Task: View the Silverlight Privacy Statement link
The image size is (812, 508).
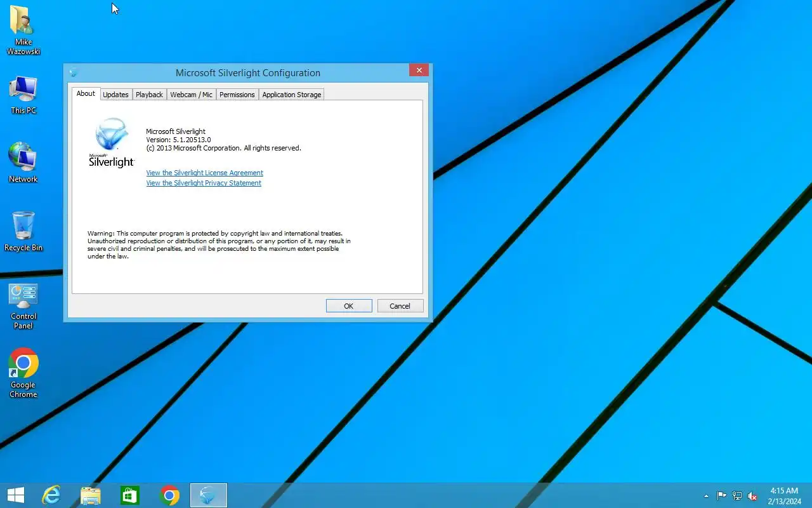Action: point(204,183)
